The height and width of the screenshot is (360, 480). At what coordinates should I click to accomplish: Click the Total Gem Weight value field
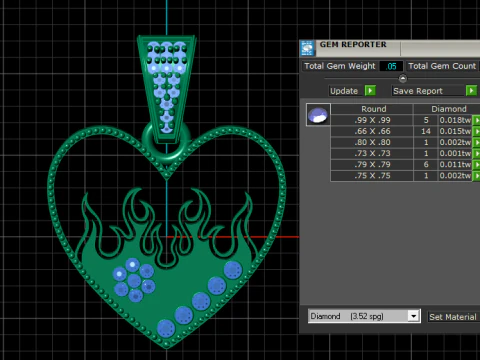click(391, 66)
